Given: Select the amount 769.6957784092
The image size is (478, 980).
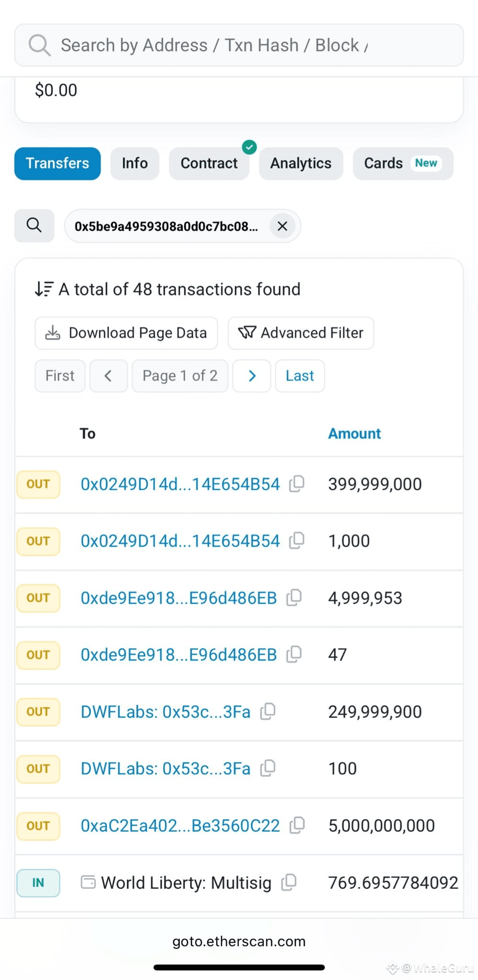Looking at the screenshot, I should [393, 883].
